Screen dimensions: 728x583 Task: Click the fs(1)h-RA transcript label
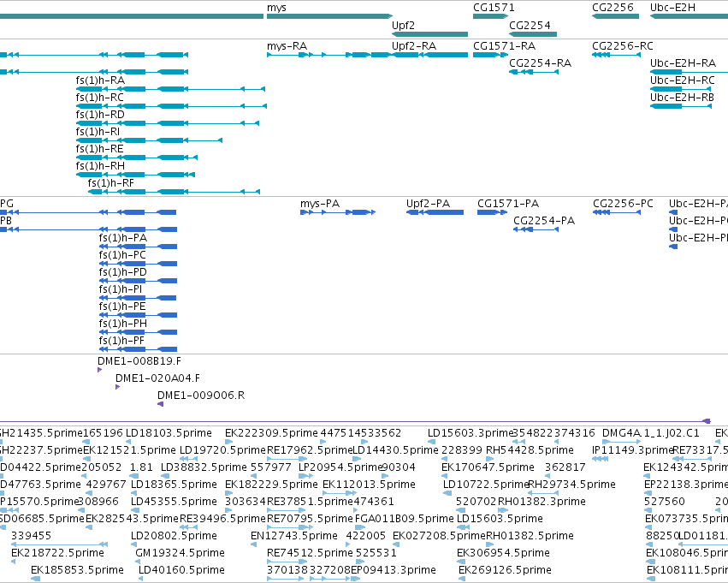(x=100, y=80)
